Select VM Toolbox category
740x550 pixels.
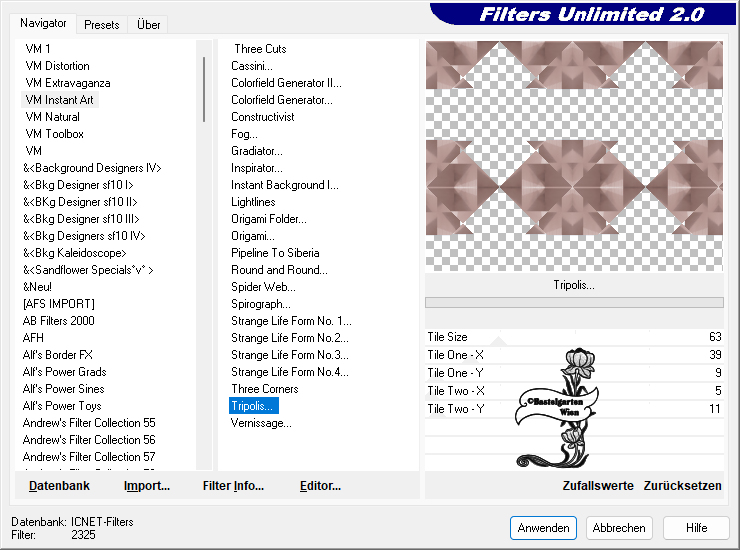54,134
